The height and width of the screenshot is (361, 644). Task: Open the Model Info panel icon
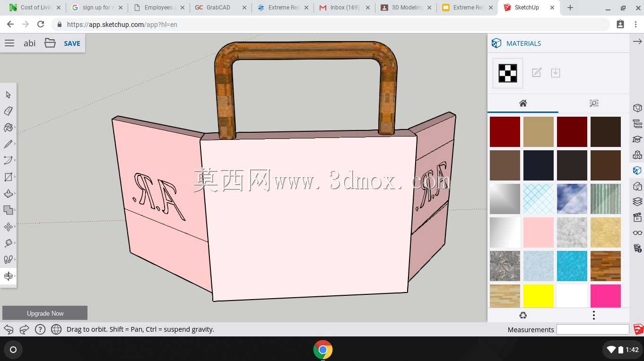637,249
